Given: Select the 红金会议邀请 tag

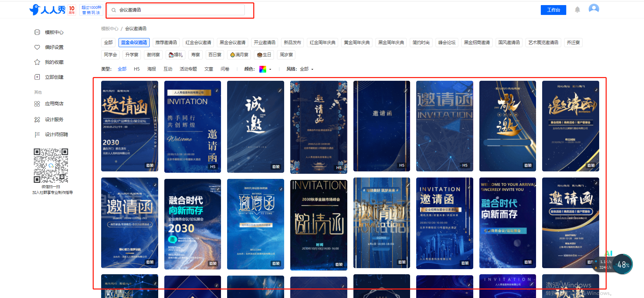Looking at the screenshot, I should (x=198, y=42).
